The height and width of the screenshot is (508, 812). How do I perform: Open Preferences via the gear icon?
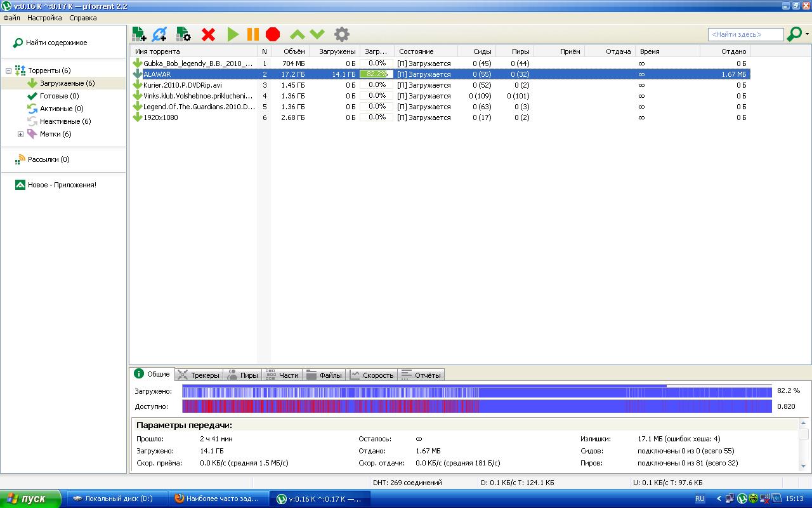tap(342, 34)
